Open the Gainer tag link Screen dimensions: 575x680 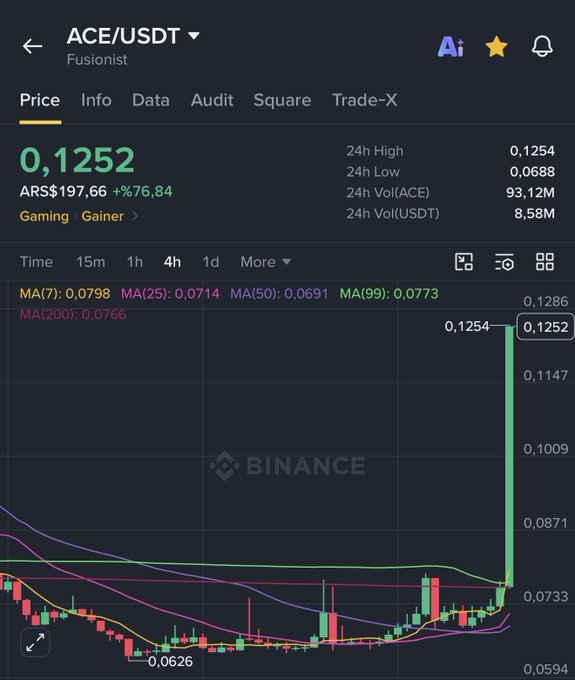(103, 216)
